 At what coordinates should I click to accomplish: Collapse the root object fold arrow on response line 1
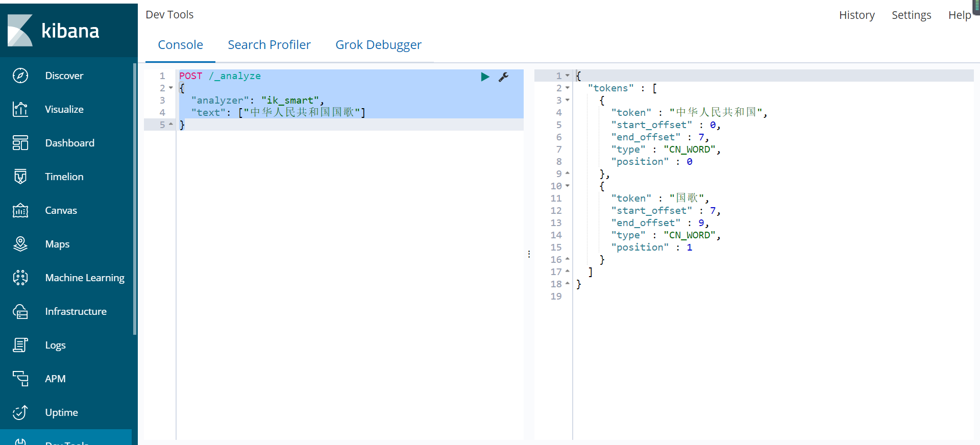(x=567, y=76)
